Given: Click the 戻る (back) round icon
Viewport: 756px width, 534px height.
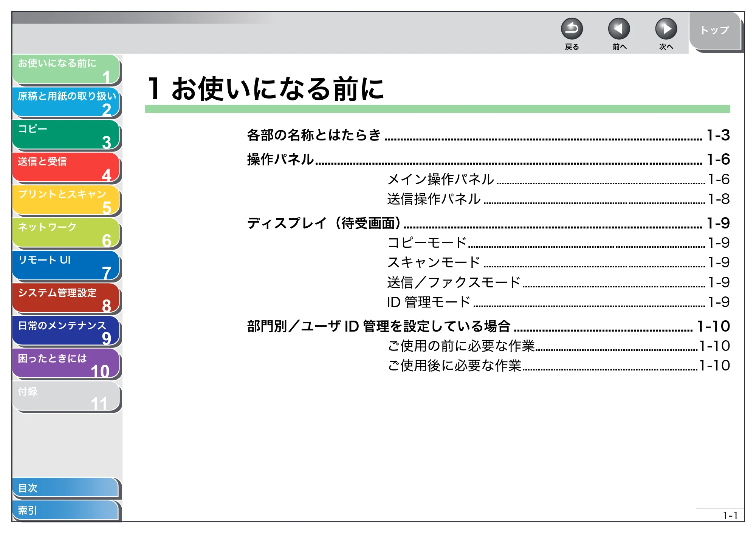Looking at the screenshot, I should (x=572, y=29).
